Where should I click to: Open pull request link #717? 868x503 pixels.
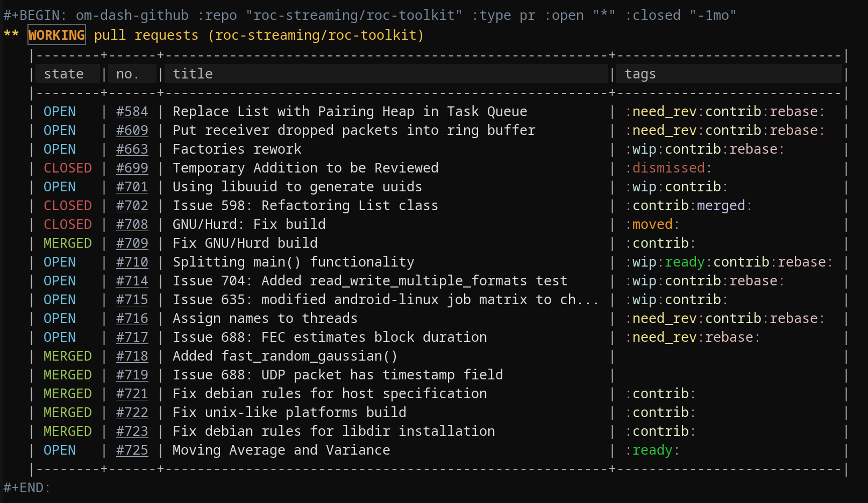tap(132, 337)
